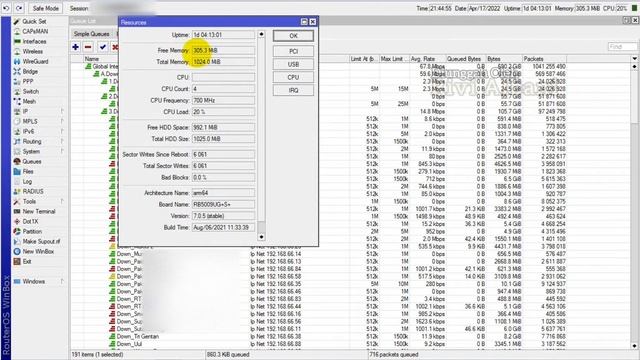The height and width of the screenshot is (360, 640).
Task: Click Exit in sidebar
Action: click(27, 261)
